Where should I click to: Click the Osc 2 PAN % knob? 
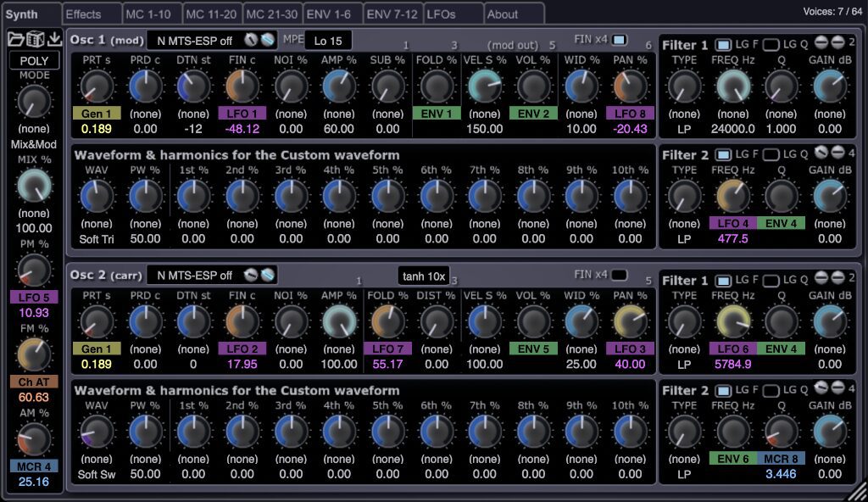coord(630,322)
